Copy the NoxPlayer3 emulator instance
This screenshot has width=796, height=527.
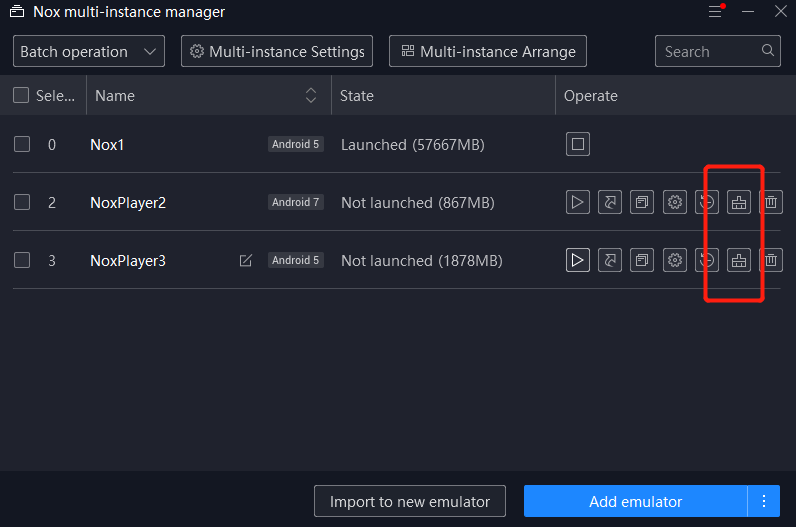point(642,260)
